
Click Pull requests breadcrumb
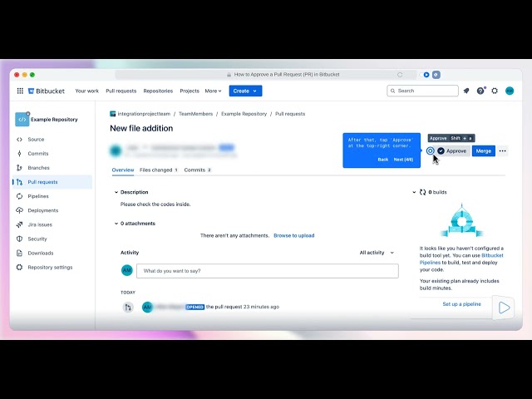tap(290, 114)
